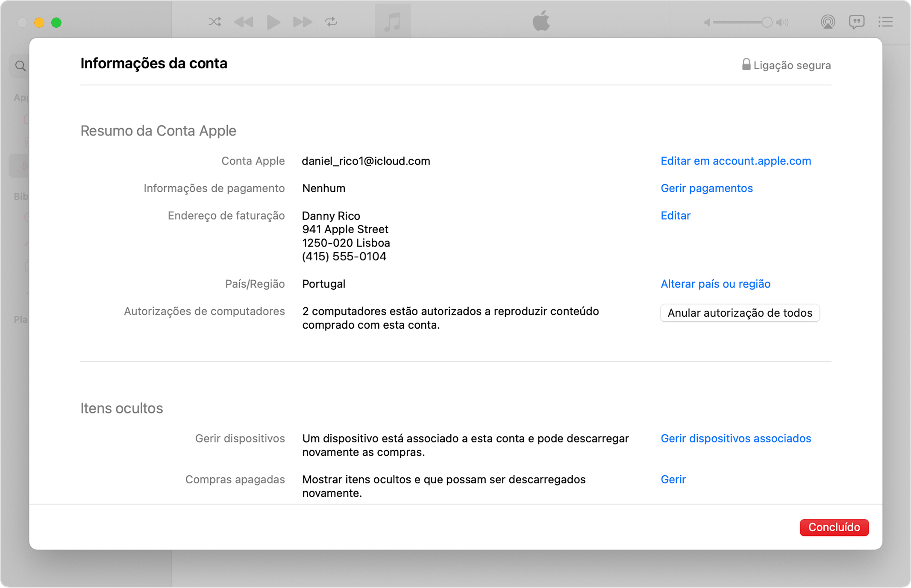Show lyrics with the speech bubble icon
The image size is (911, 588).
pos(857,22)
